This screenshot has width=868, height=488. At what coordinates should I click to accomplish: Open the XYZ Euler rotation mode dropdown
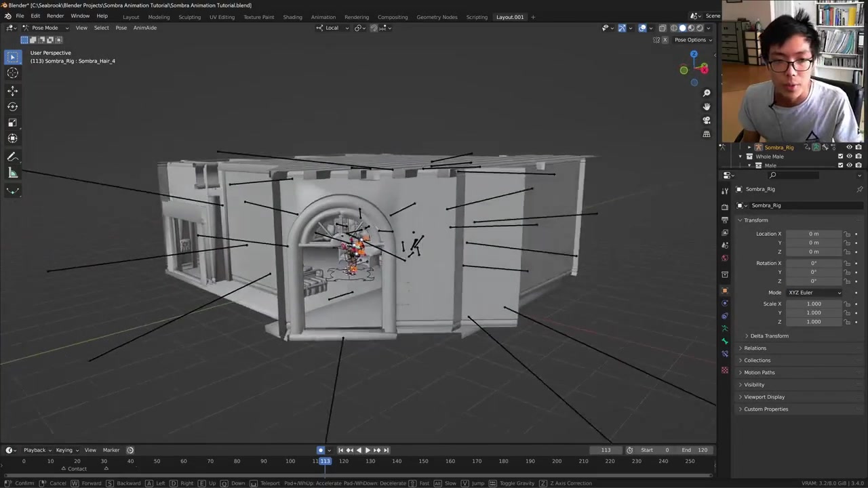coord(814,293)
